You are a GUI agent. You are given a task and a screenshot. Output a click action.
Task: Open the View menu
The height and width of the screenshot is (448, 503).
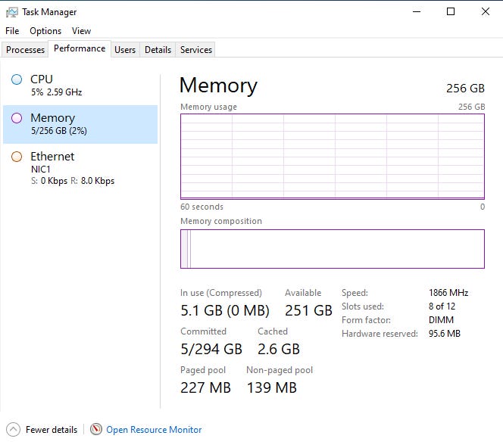[81, 31]
